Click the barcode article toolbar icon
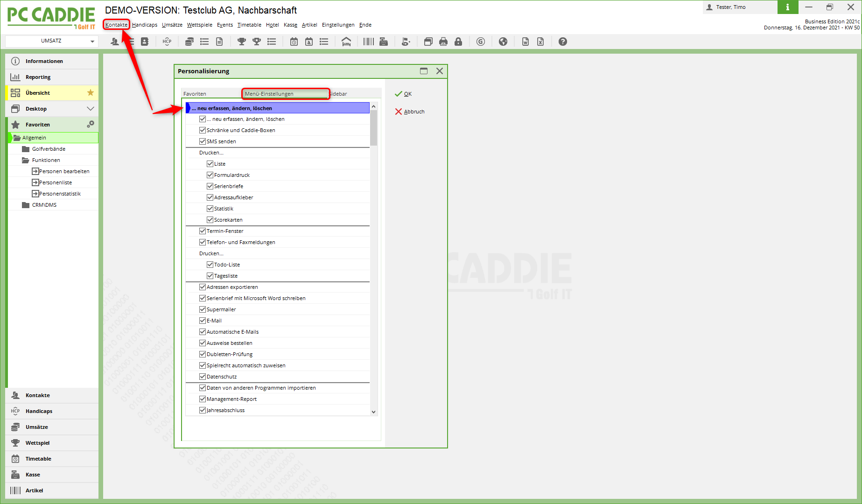 [x=368, y=42]
